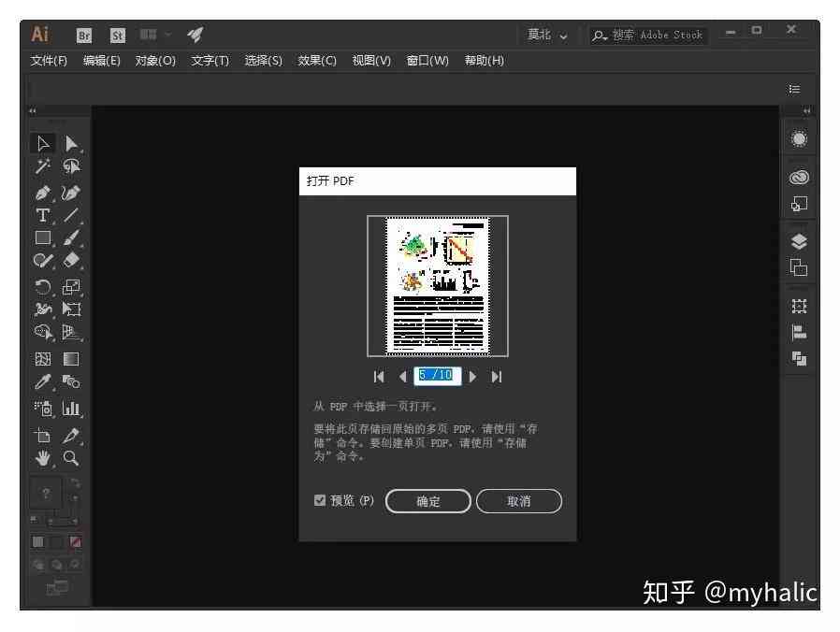Viewport: 840px width, 632px height.
Task: Open the 编辑(E) menu
Action: [x=102, y=61]
